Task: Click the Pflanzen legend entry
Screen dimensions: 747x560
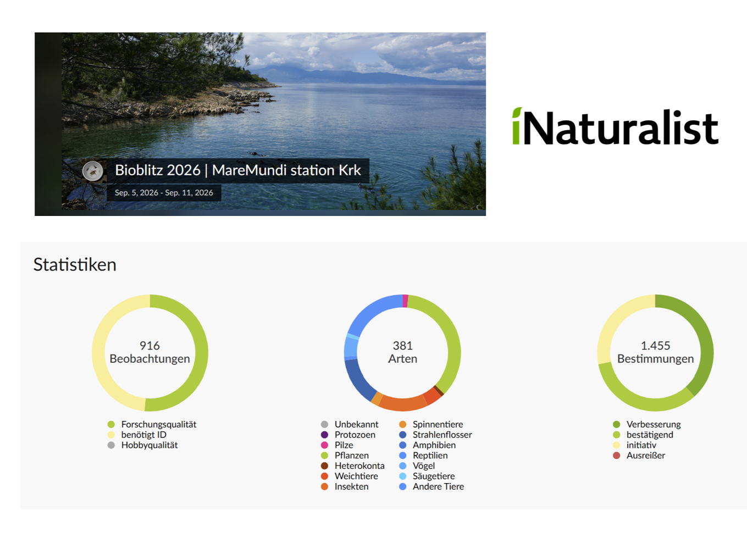Action: [x=345, y=456]
